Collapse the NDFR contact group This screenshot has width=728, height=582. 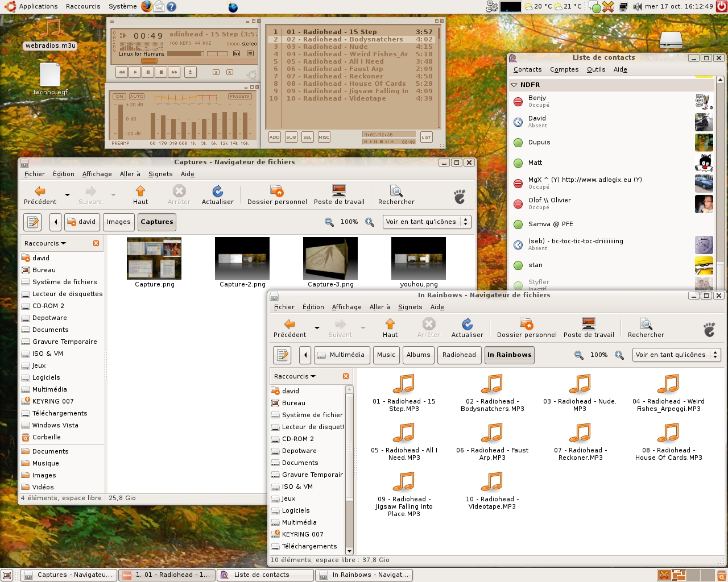(514, 85)
